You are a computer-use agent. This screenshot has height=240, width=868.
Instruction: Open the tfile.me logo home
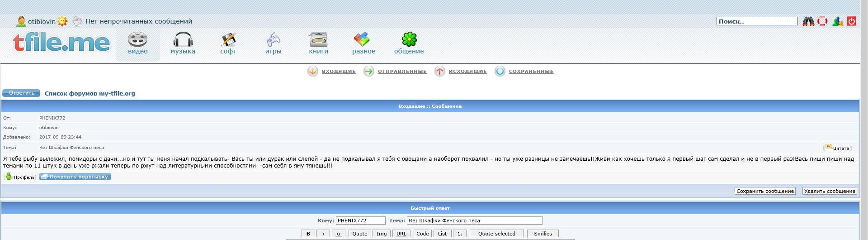click(x=61, y=43)
